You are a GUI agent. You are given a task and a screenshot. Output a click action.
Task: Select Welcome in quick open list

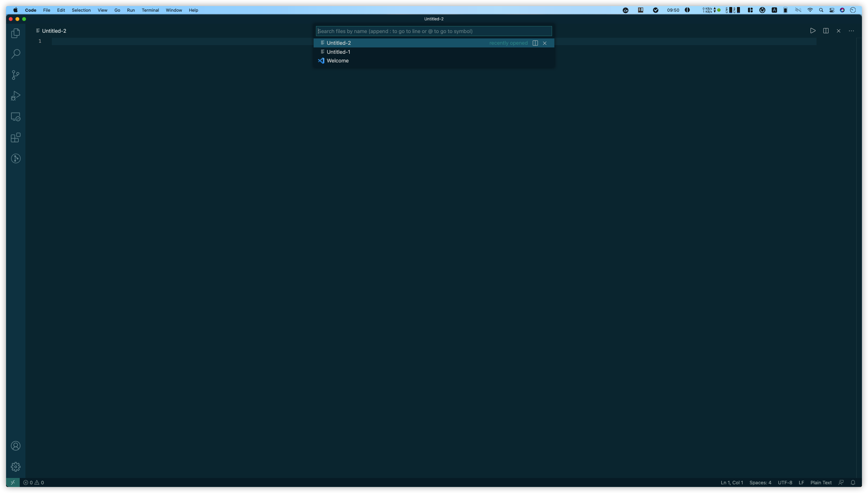pos(338,60)
